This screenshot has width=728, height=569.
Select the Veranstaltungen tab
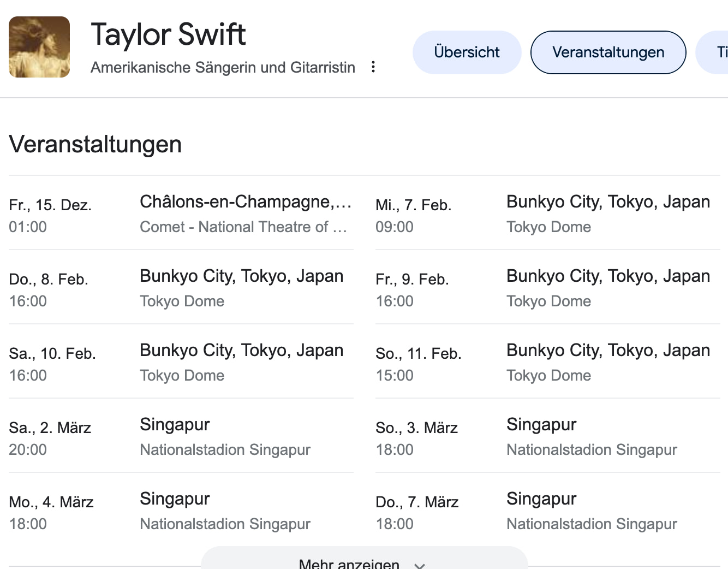tap(608, 52)
